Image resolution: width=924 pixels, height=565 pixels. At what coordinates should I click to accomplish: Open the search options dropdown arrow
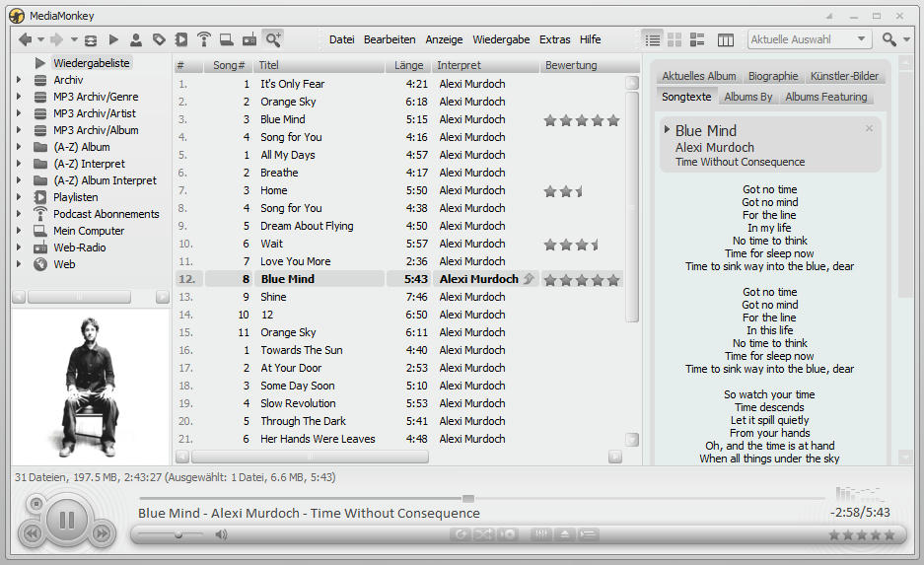(x=906, y=39)
